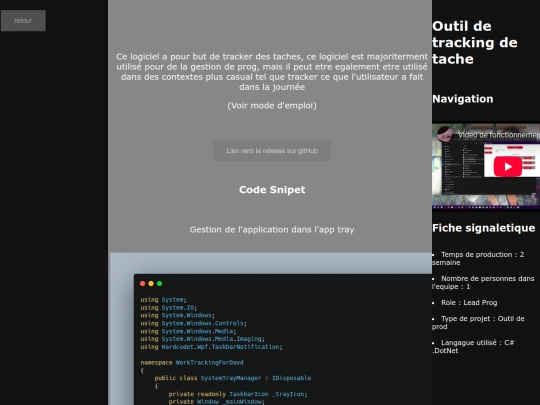Click 'using Hardcodet.Wpf.TaskbarNotification;' line
540x405 pixels.
(x=211, y=347)
